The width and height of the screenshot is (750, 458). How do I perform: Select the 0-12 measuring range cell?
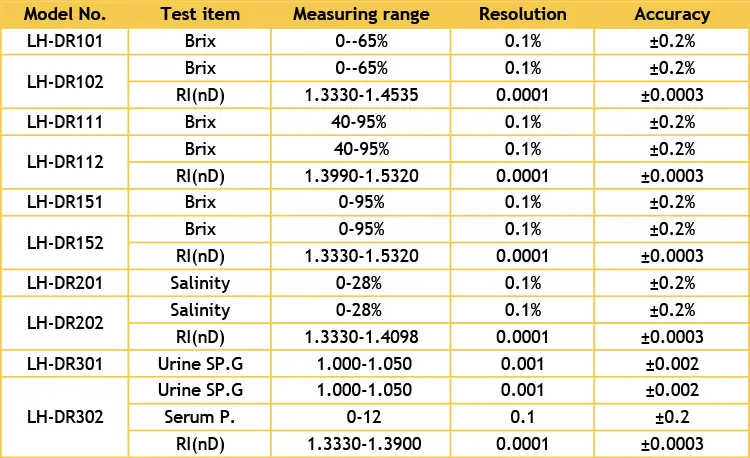coord(361,417)
